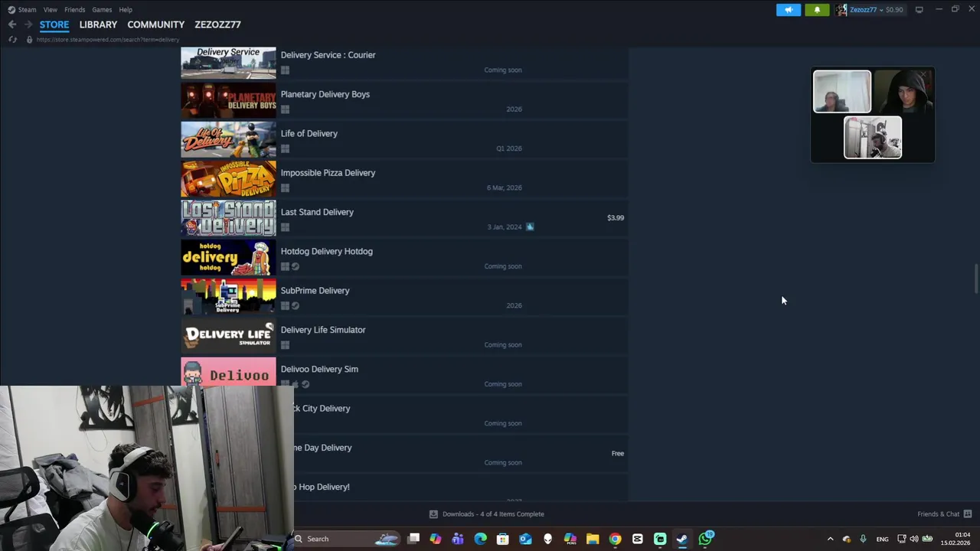Click SteamOS icon under Hotdog Delivery Hotdog
The height and width of the screenshot is (551, 980).
[296, 266]
